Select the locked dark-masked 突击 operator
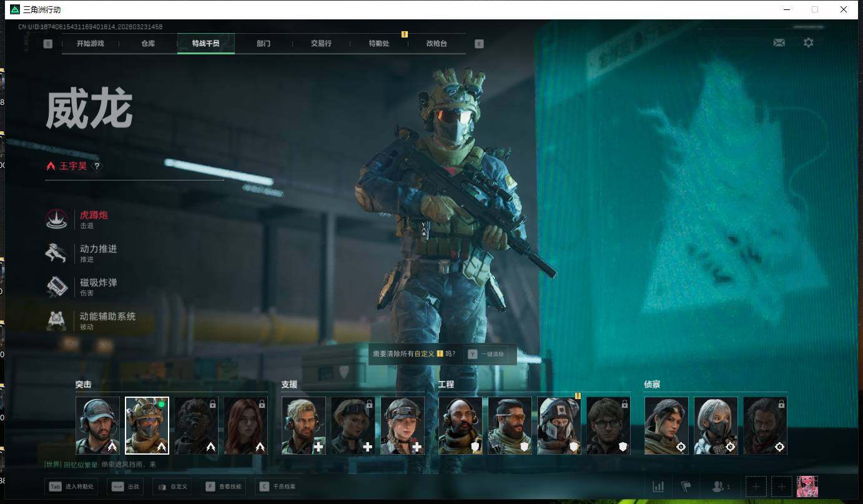 pos(196,425)
